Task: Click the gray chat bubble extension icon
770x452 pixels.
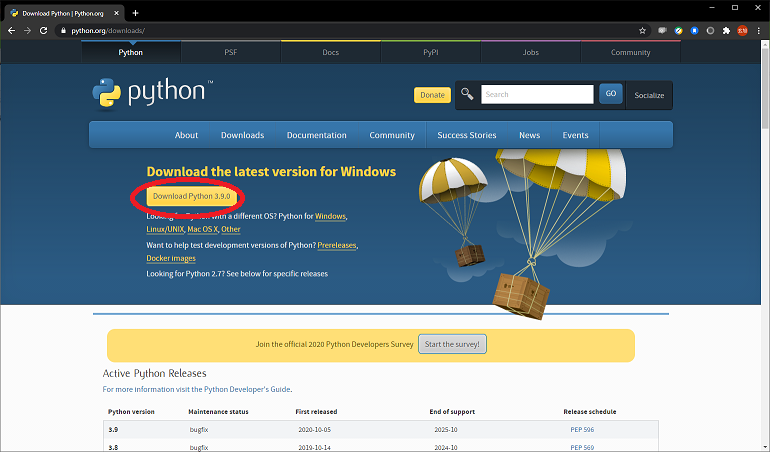Action: [x=662, y=30]
